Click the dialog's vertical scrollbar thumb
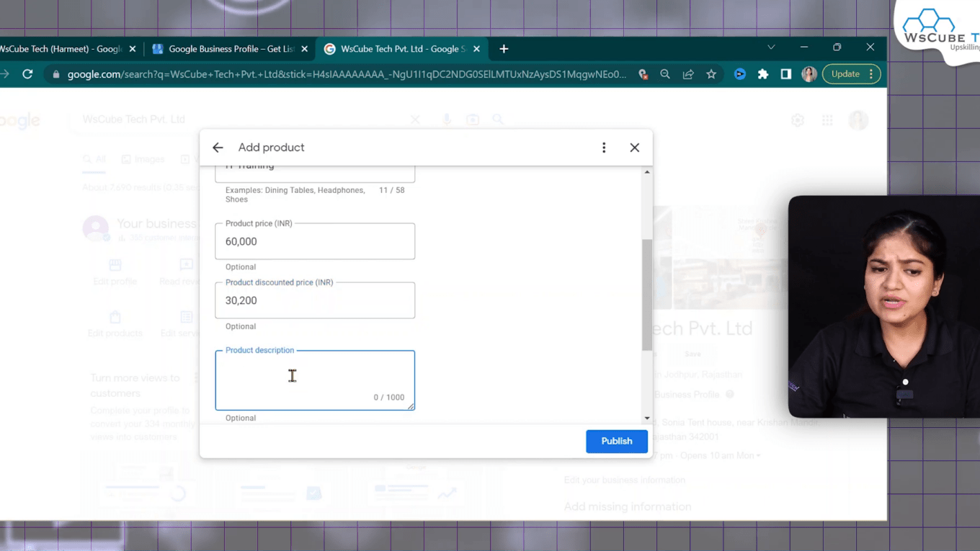Image resolution: width=980 pixels, height=551 pixels. [646, 295]
